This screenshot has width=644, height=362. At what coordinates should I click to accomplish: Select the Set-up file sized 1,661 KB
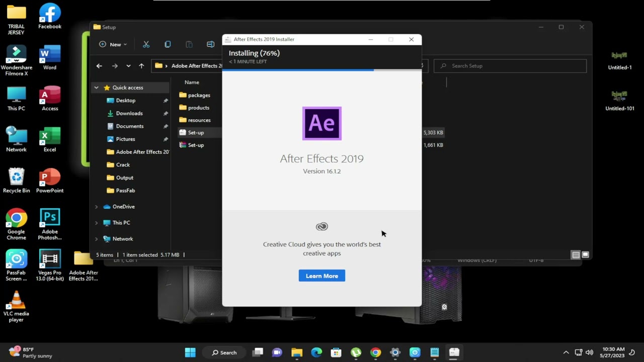pyautogui.click(x=196, y=145)
